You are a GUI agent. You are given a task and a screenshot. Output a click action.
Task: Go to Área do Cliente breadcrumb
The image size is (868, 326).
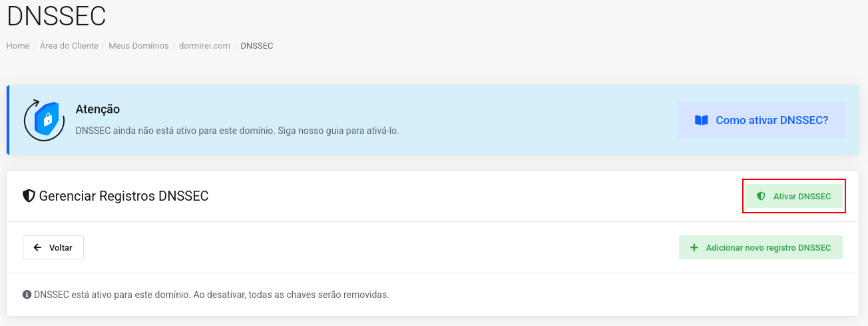[x=69, y=46]
